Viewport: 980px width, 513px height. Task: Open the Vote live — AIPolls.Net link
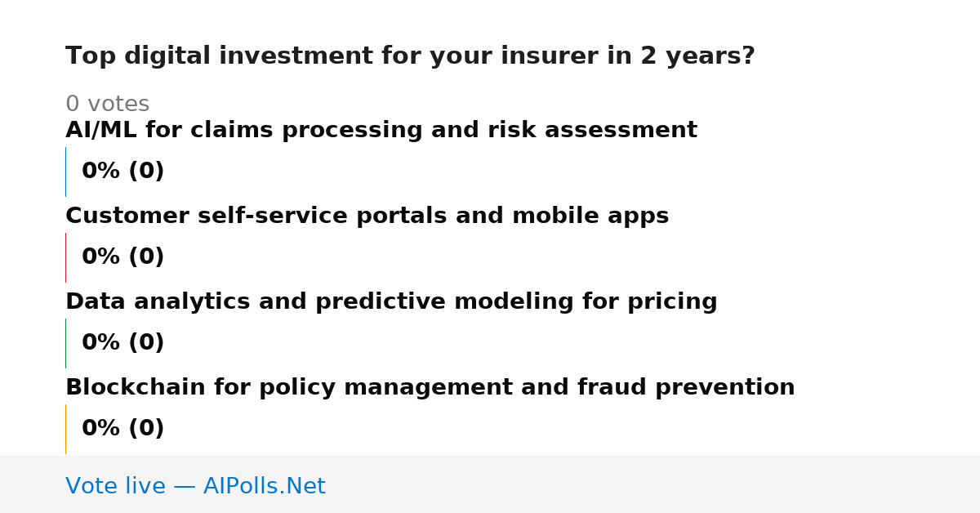(195, 487)
